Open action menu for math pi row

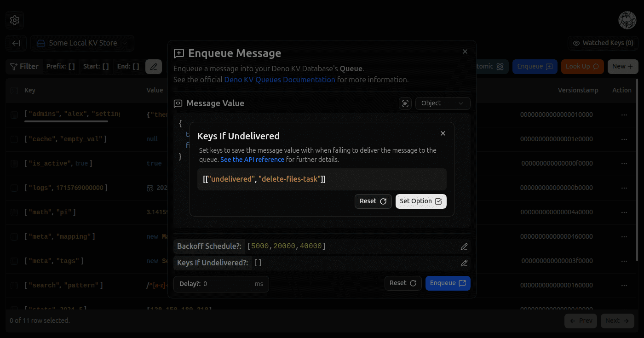(x=624, y=212)
